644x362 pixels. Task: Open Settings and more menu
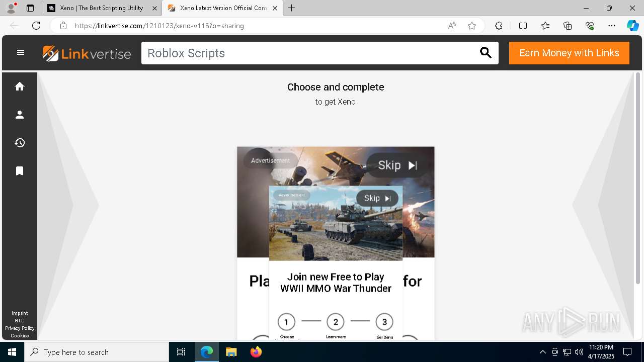(612, 26)
